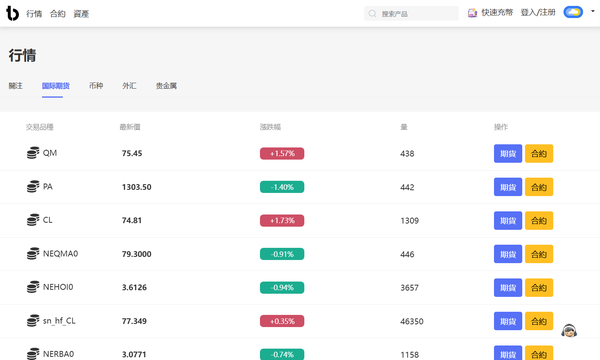Image resolution: width=600 pixels, height=360 pixels.
Task: Click the 期貨 button for PA
Action: click(x=508, y=187)
